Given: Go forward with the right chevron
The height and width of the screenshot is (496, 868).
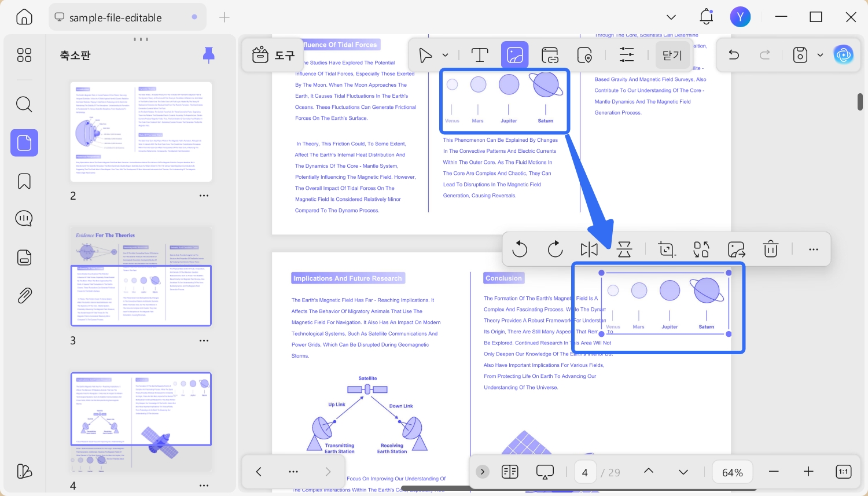Looking at the screenshot, I should point(328,472).
